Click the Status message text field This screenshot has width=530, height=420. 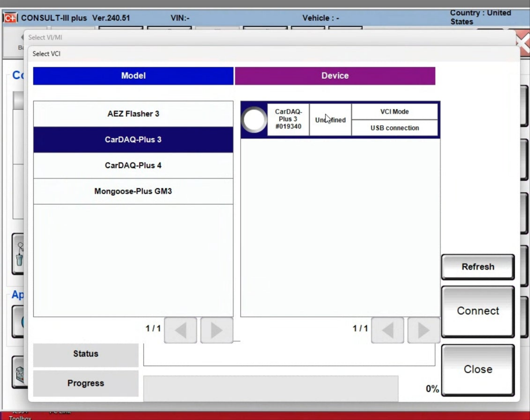click(289, 354)
